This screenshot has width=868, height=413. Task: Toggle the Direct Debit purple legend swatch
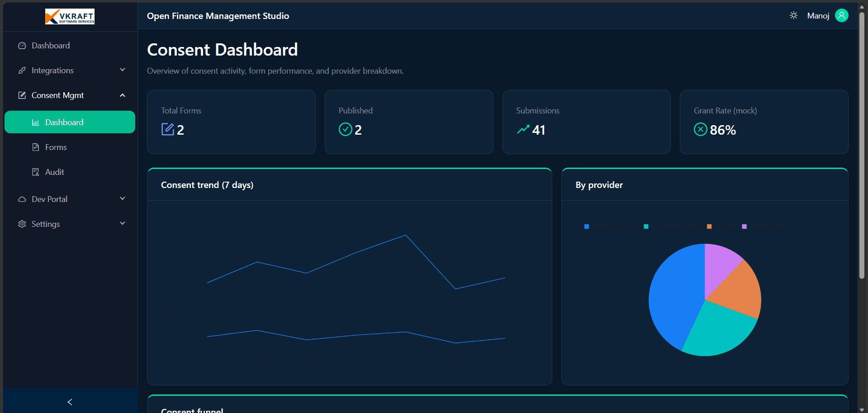pyautogui.click(x=744, y=226)
